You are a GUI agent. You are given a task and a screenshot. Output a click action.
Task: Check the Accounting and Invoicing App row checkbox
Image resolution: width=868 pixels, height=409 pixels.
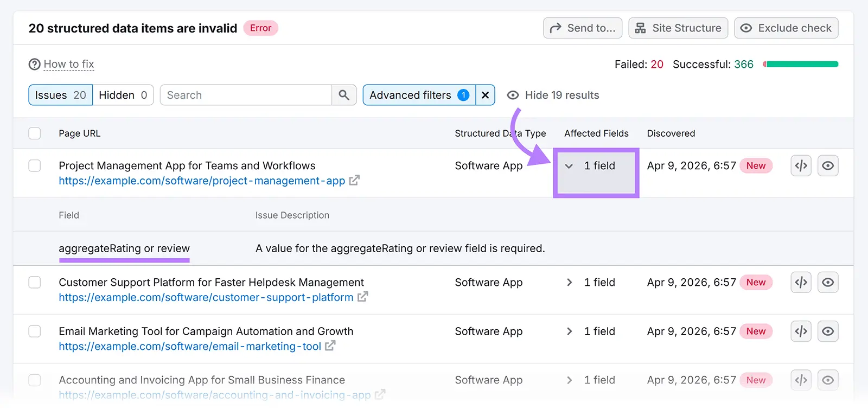(x=35, y=380)
